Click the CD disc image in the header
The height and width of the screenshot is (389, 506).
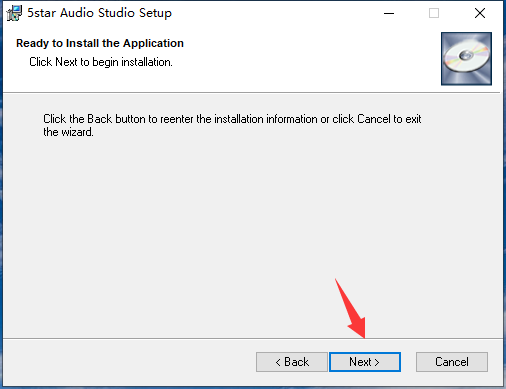466,59
